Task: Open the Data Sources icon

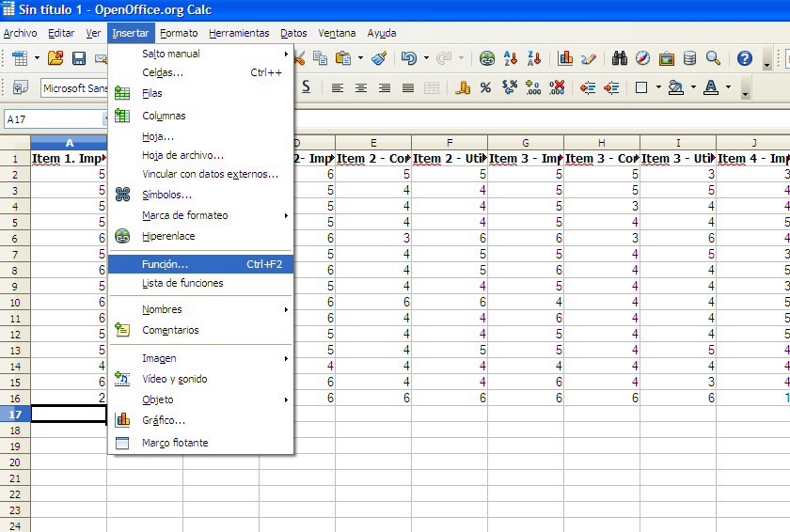Action: [x=689, y=58]
